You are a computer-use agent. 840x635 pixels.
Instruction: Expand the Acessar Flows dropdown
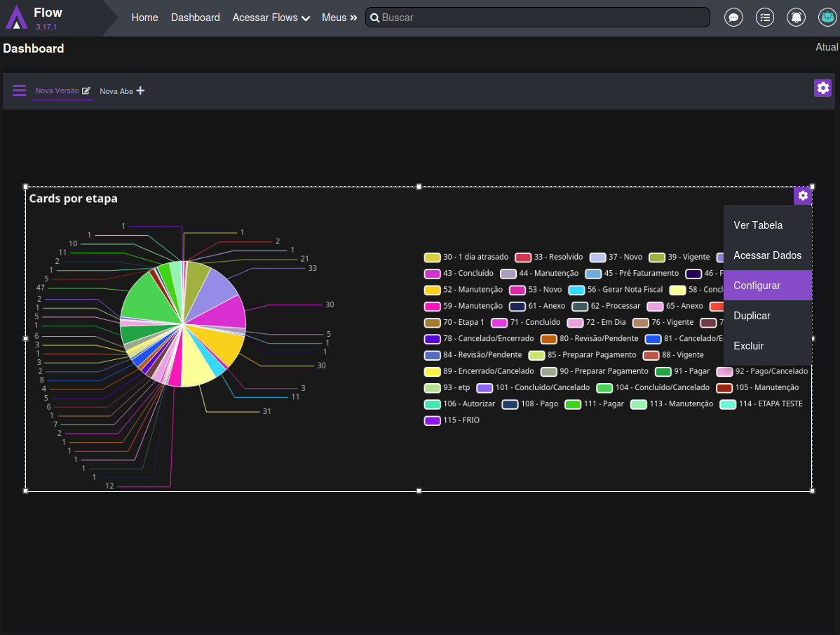pyautogui.click(x=271, y=18)
